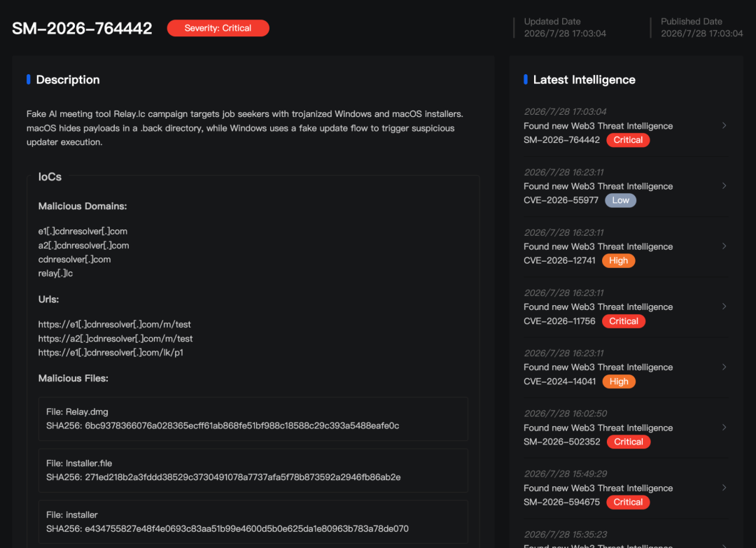Click timestamp 2026/7/28 16:02:50
This screenshot has height=548, width=756.
click(565, 414)
